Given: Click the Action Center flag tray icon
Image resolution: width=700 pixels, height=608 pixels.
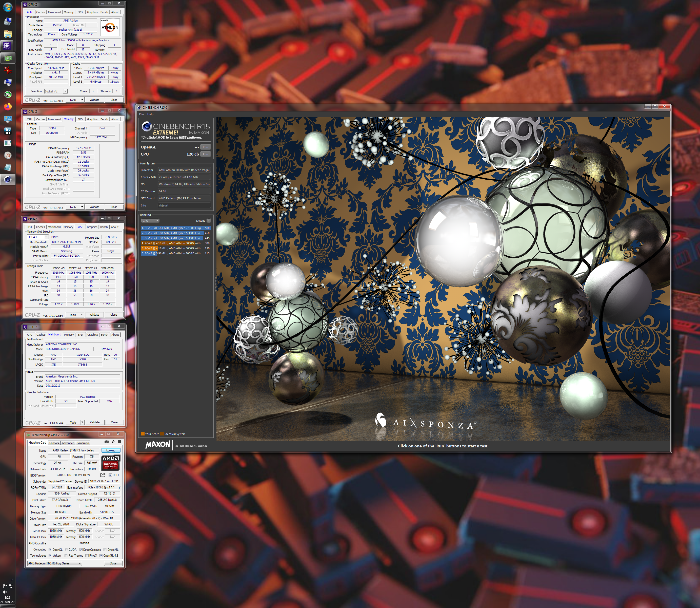Looking at the screenshot, I should (x=5, y=586).
